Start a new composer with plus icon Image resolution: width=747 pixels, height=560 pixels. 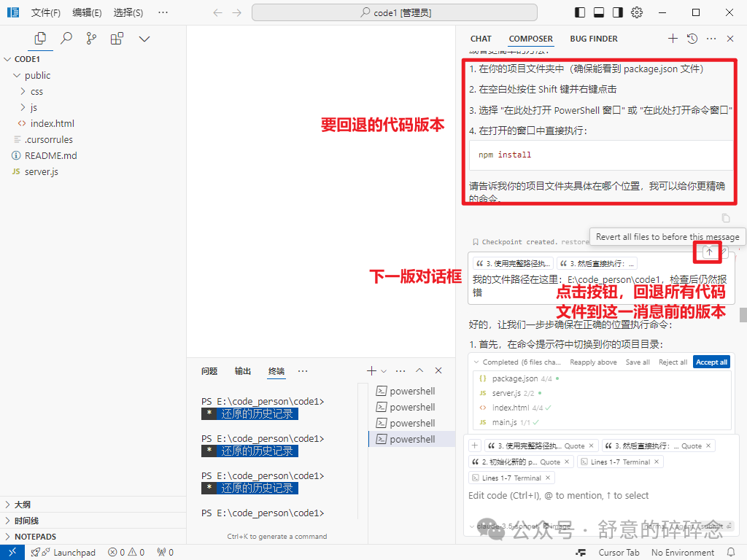tap(673, 39)
